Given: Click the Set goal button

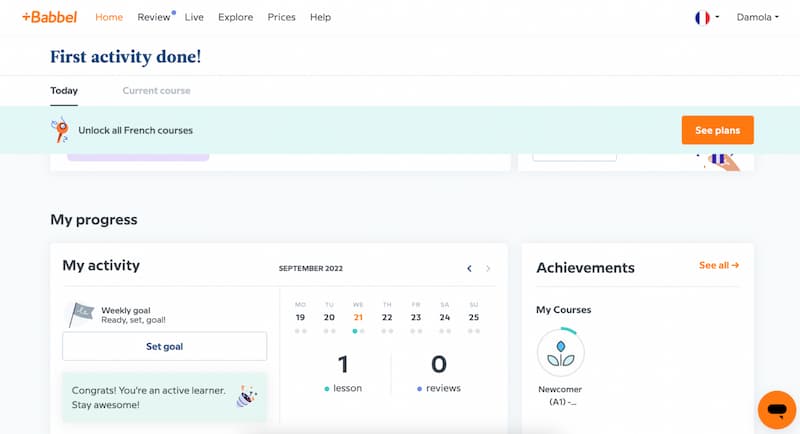Looking at the screenshot, I should click(164, 346).
